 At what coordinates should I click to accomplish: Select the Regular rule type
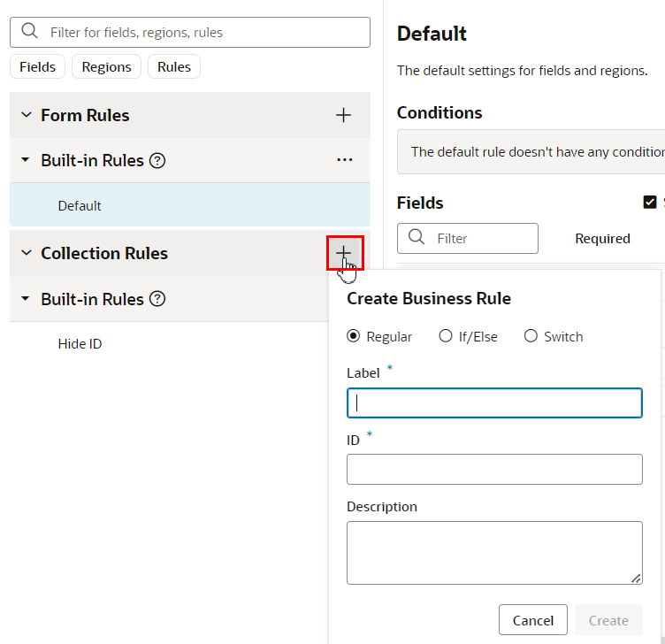pyautogui.click(x=354, y=336)
